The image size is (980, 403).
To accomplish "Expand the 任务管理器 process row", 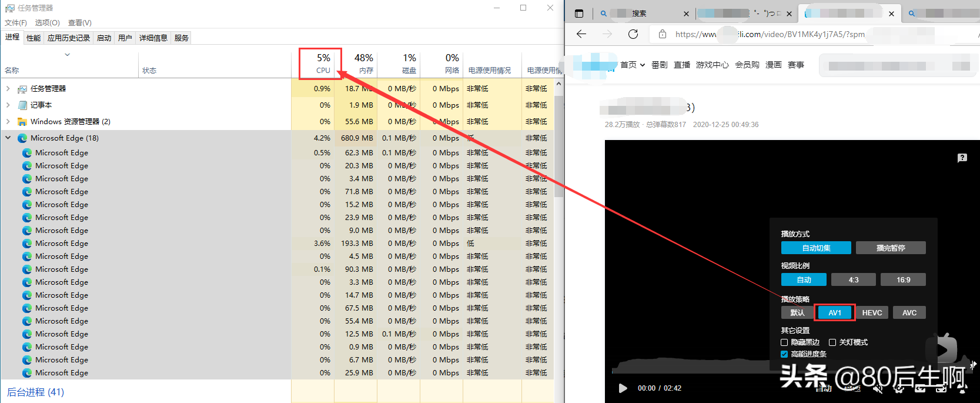I will [x=8, y=89].
